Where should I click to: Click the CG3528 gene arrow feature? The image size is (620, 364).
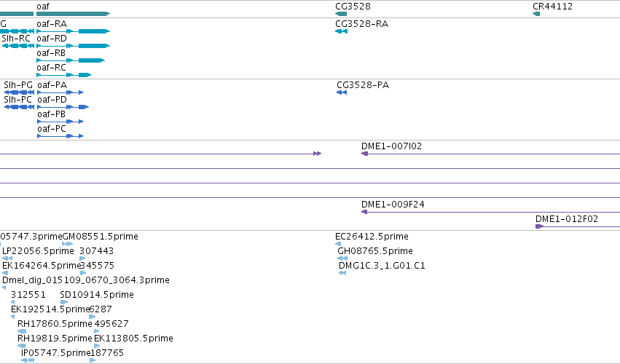click(341, 14)
